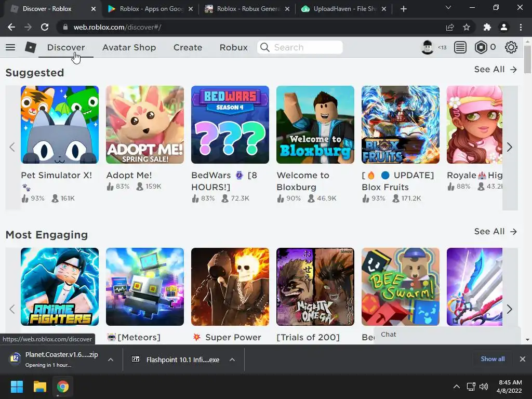532x399 pixels.
Task: See All for Most Engaging games
Action: 495,231
